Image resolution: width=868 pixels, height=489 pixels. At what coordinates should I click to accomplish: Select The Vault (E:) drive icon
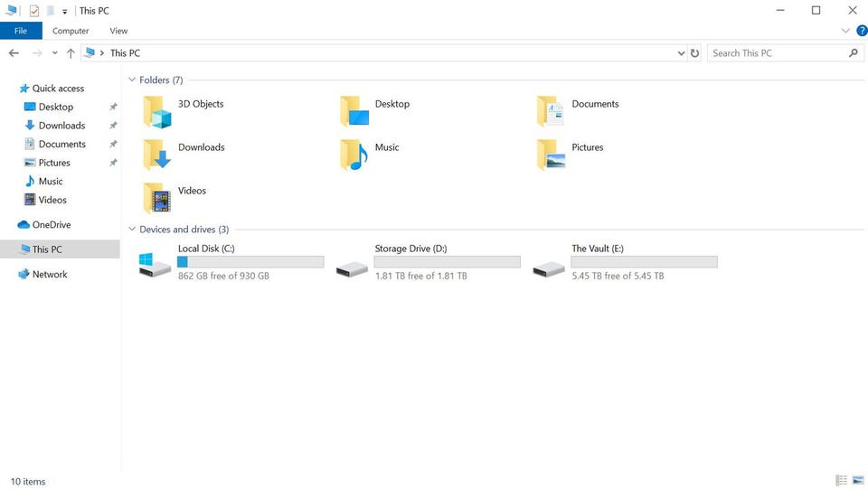tap(549, 268)
